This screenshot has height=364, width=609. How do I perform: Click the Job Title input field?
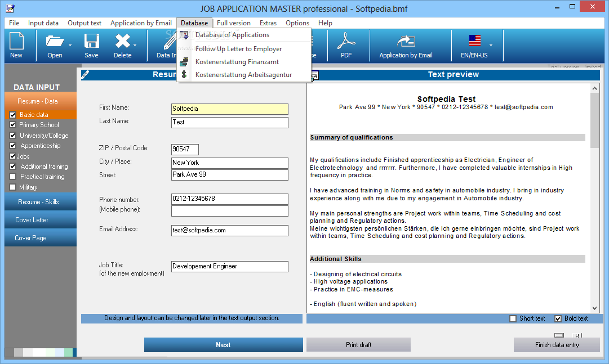[229, 266]
